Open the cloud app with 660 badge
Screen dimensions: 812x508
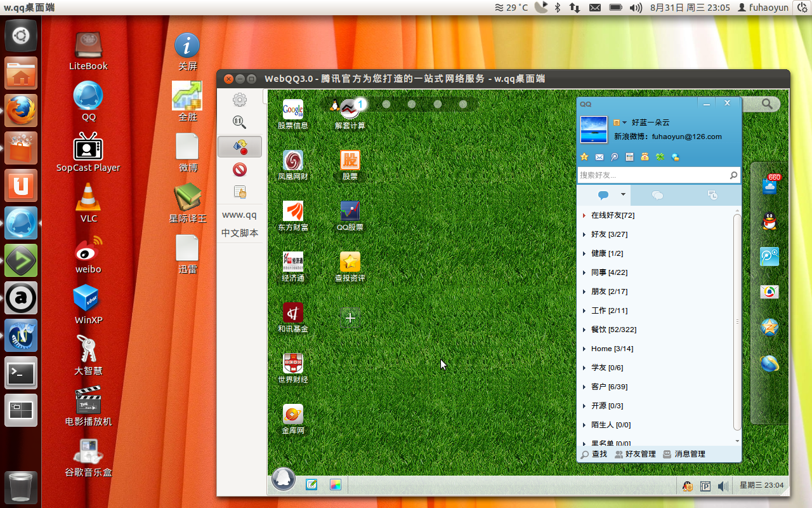(x=770, y=185)
